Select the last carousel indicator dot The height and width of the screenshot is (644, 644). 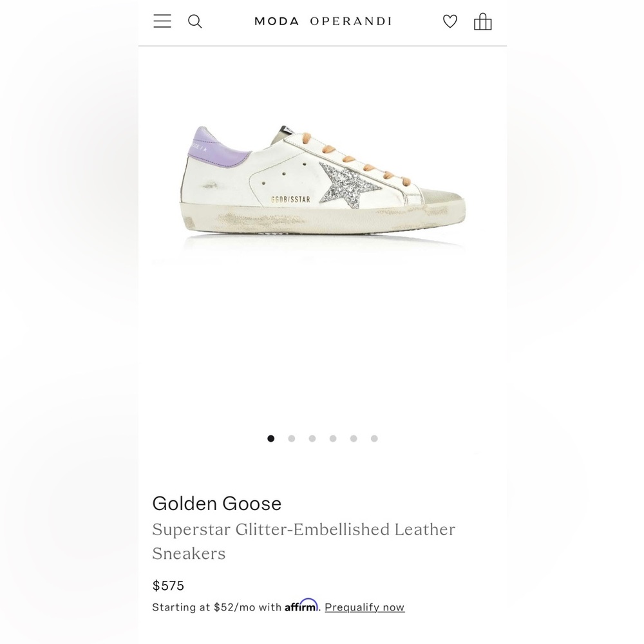[374, 438]
